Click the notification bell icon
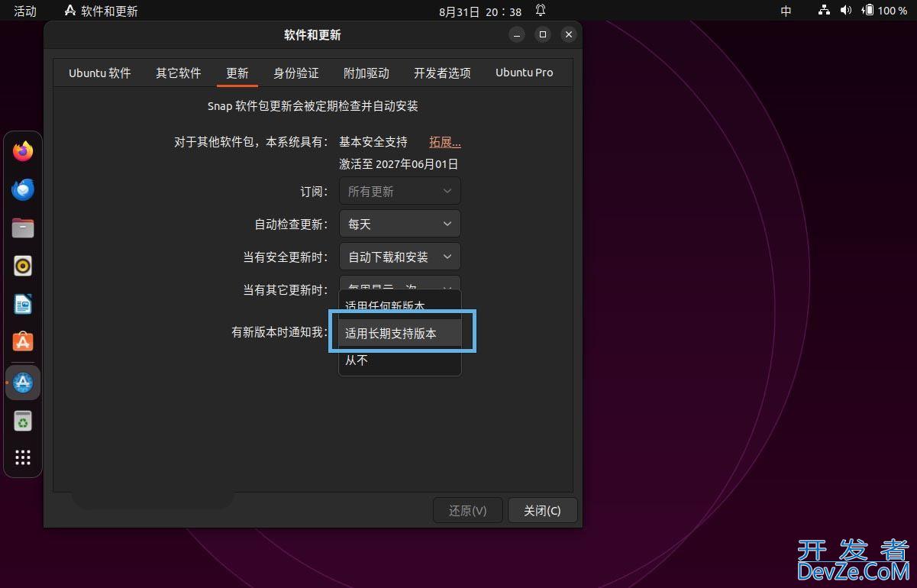Image resolution: width=917 pixels, height=588 pixels. (x=541, y=11)
